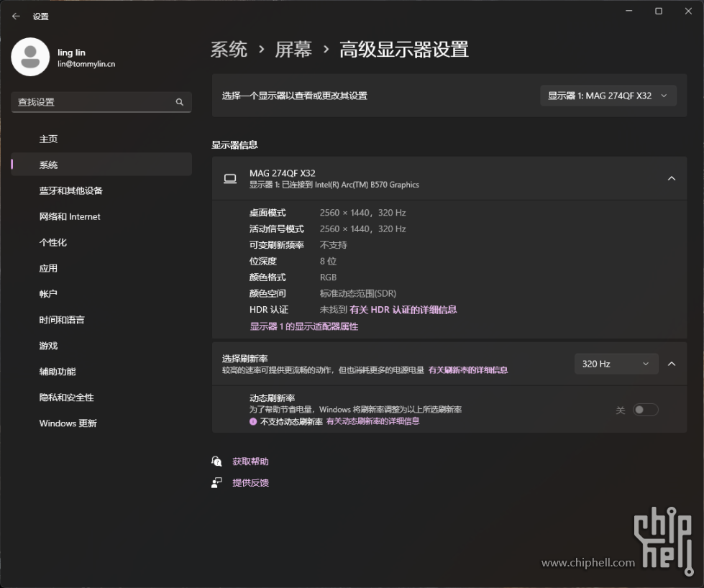Go to 主页 in the sidebar

tap(101, 139)
